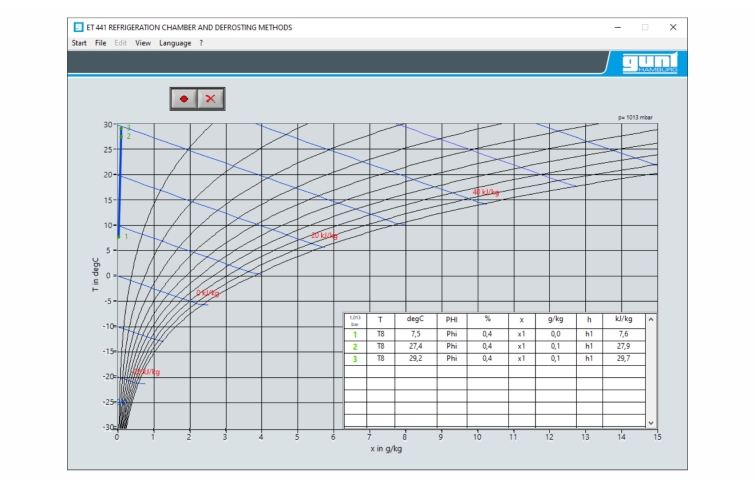The width and height of the screenshot is (755, 488).
Task: Click the 20 kJ/kg enthalpy label
Action: (324, 236)
